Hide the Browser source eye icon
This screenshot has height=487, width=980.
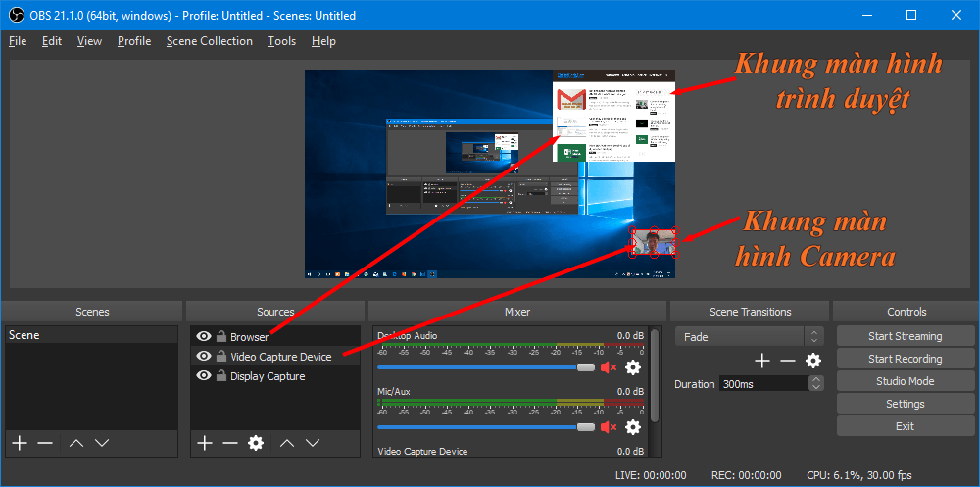(x=204, y=337)
